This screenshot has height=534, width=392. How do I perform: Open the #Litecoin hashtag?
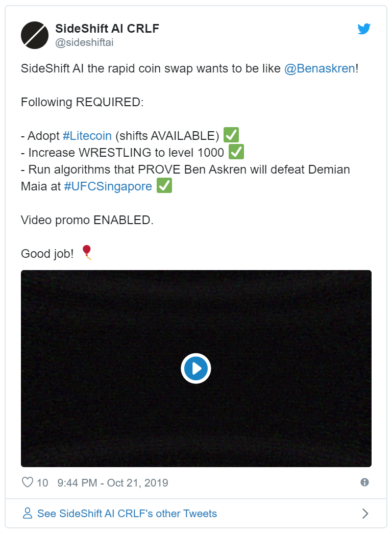click(x=87, y=136)
